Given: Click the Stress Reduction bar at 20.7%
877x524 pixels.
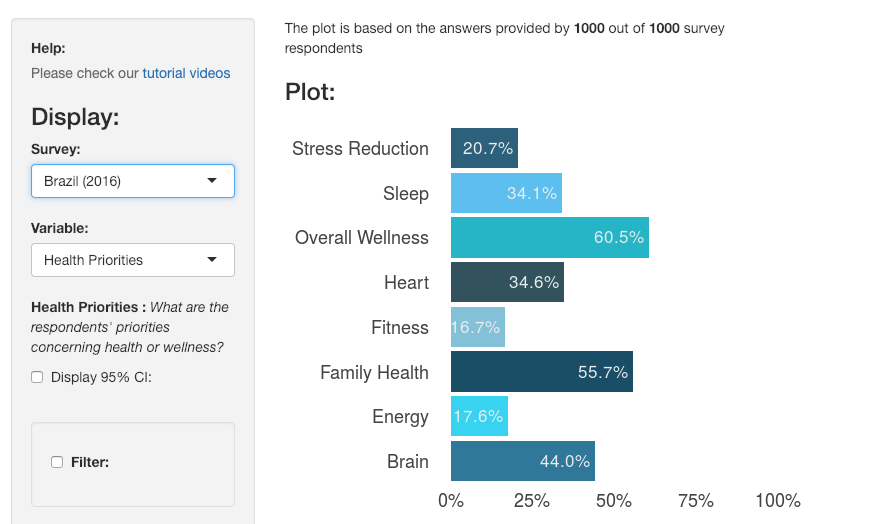Looking at the screenshot, I should 484,148.
